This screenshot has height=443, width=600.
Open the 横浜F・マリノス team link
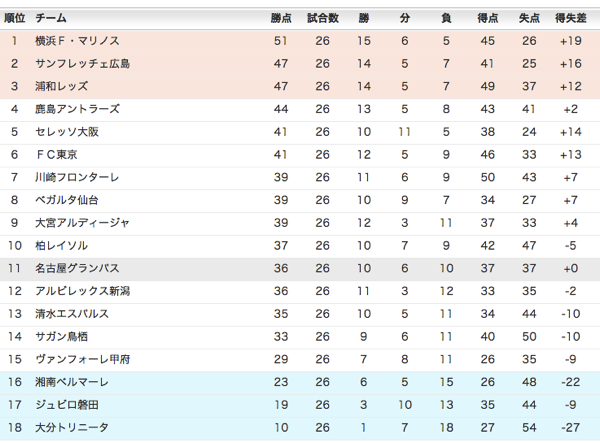[x=77, y=41]
